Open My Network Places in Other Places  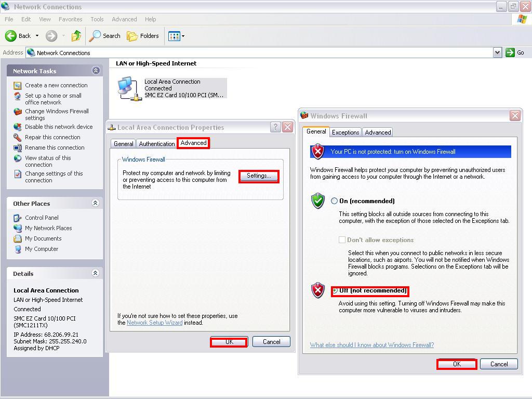coord(48,228)
